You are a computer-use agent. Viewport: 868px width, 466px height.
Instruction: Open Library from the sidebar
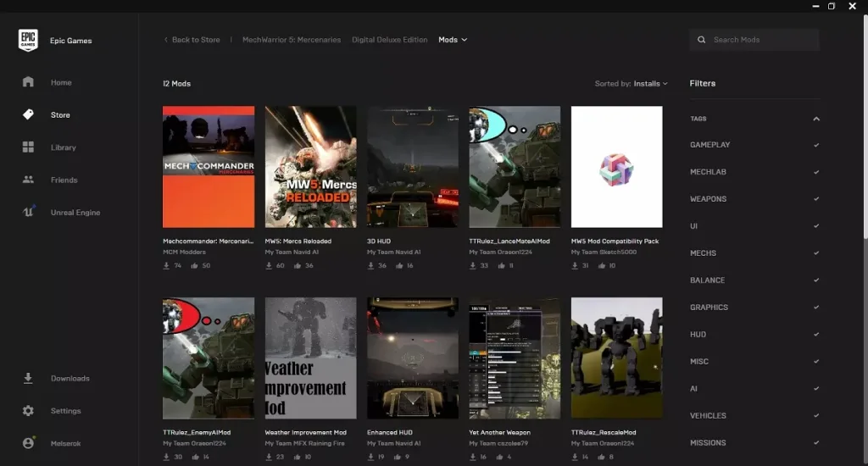point(63,147)
